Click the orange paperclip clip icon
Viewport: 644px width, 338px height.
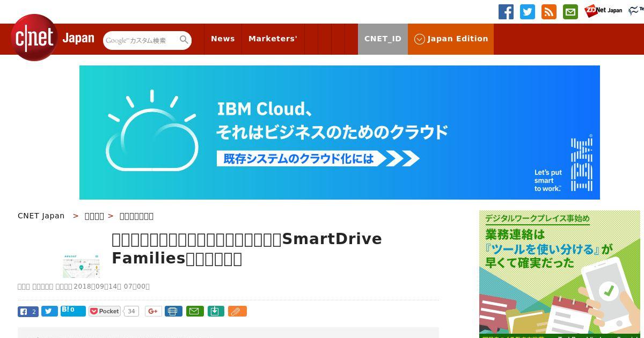coord(237,311)
